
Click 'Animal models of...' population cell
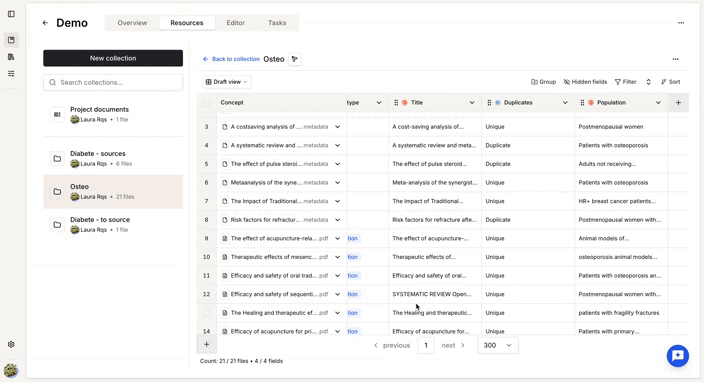point(621,239)
